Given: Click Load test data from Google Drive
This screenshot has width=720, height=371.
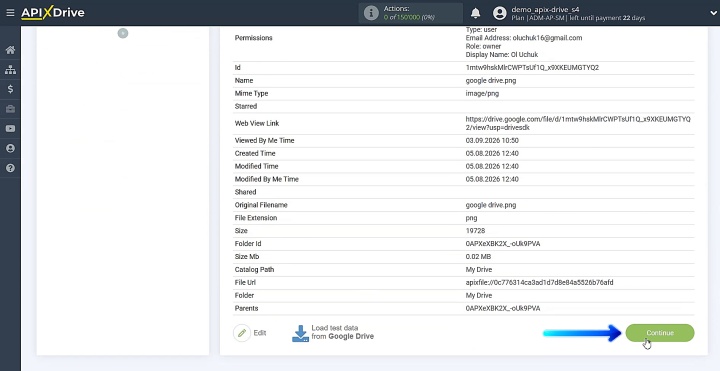Looking at the screenshot, I should (342, 332).
